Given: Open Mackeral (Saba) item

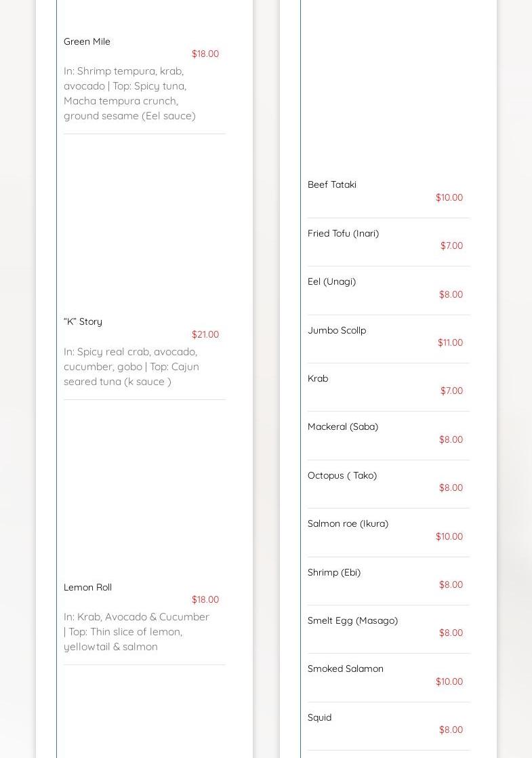Looking at the screenshot, I should [x=343, y=426].
